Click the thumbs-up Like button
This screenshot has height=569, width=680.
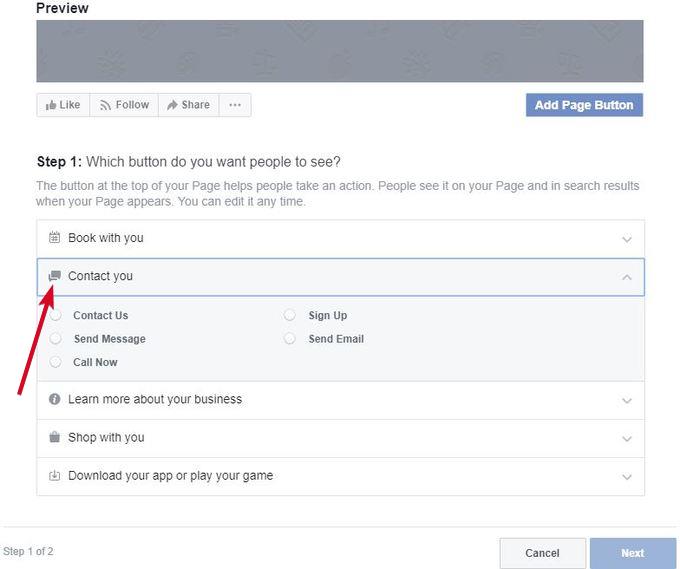[x=63, y=105]
